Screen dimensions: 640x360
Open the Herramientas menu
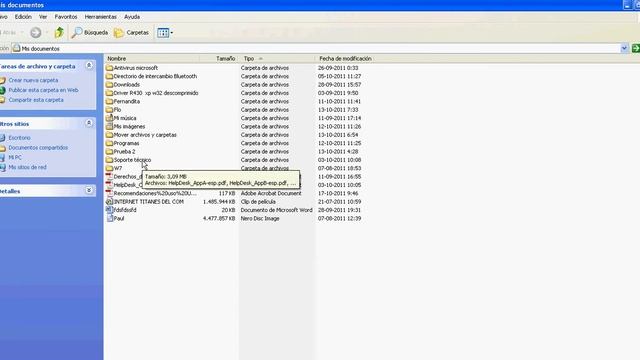pos(100,17)
